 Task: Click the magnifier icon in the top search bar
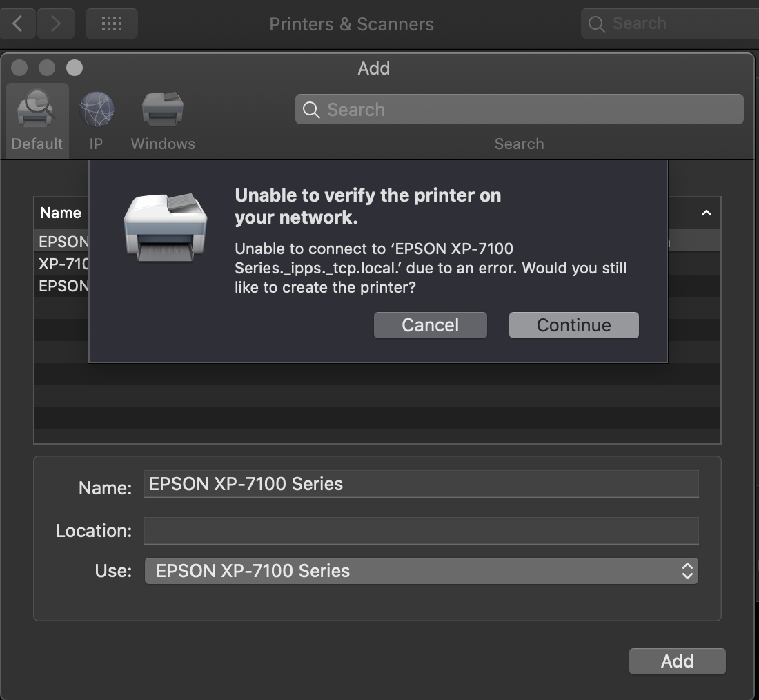(597, 23)
